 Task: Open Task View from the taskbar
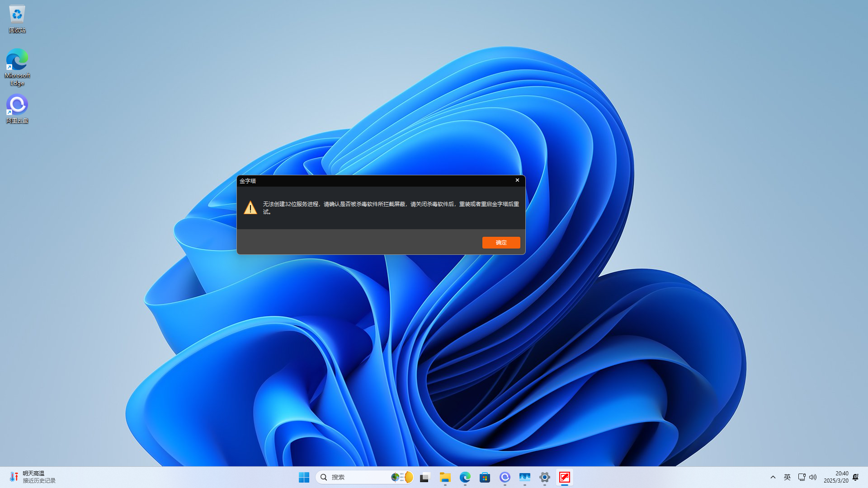point(425,477)
